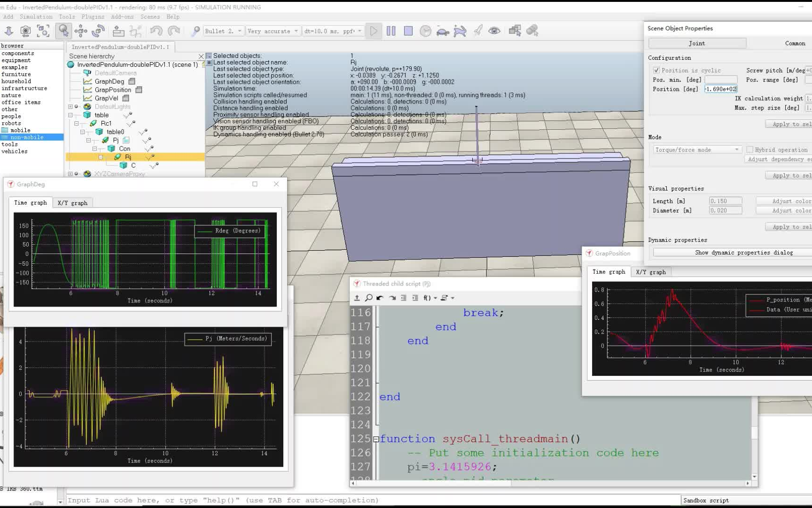The width and height of the screenshot is (812, 508).
Task: Click the search icon in script editor
Action: (x=369, y=298)
